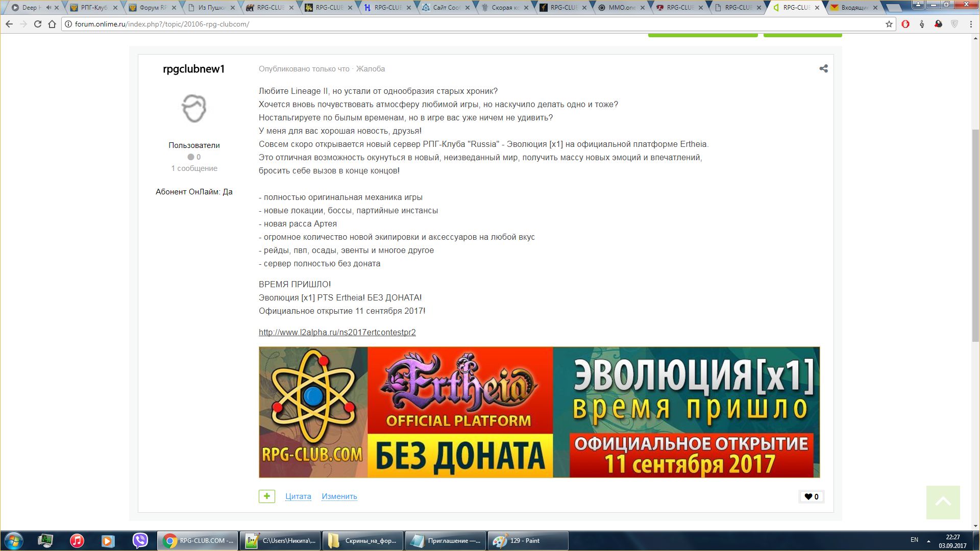Image resolution: width=980 pixels, height=551 pixels.
Task: Close the Deep H tab
Action: click(57, 8)
